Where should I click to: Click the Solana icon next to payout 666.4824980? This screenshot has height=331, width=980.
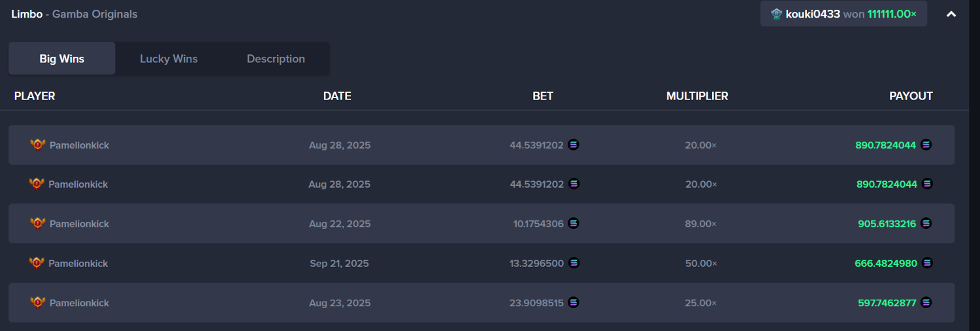927,263
